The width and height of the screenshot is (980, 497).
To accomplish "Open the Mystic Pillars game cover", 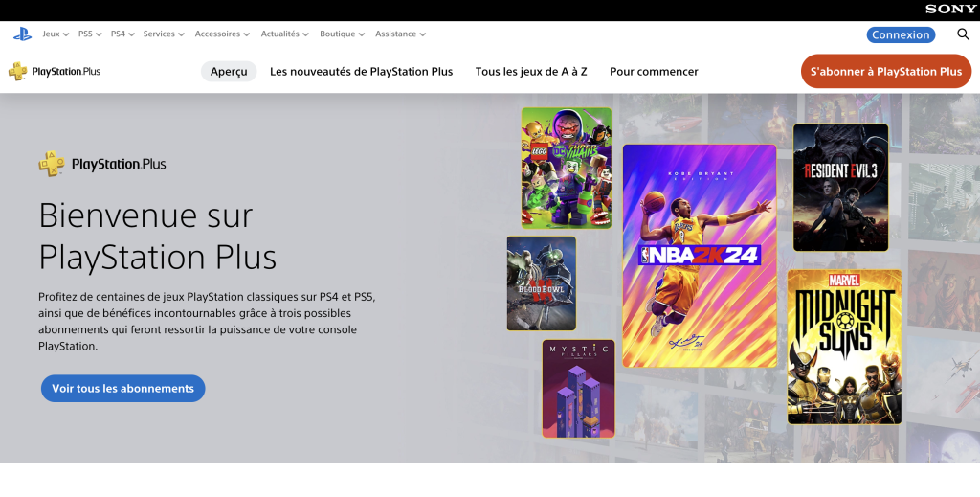I will pyautogui.click(x=578, y=388).
